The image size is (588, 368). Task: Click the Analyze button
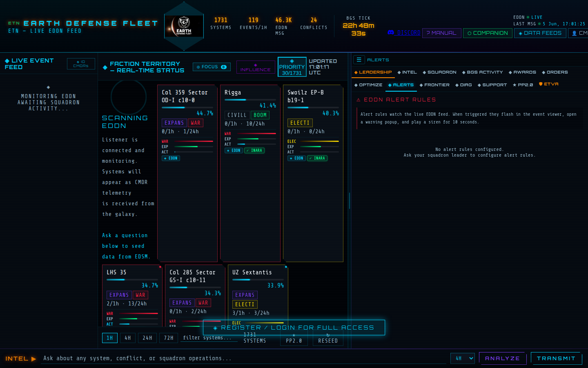(x=503, y=358)
